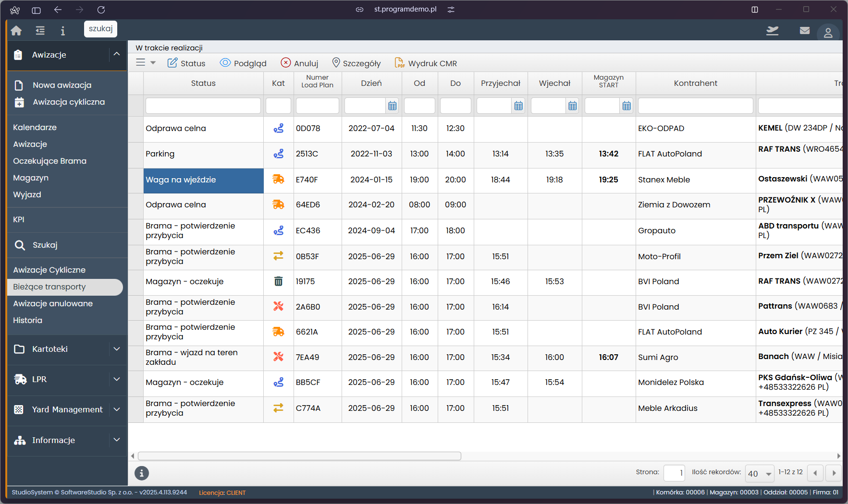Click the home icon in top bar
Screen dimensions: 848x504
point(16,31)
